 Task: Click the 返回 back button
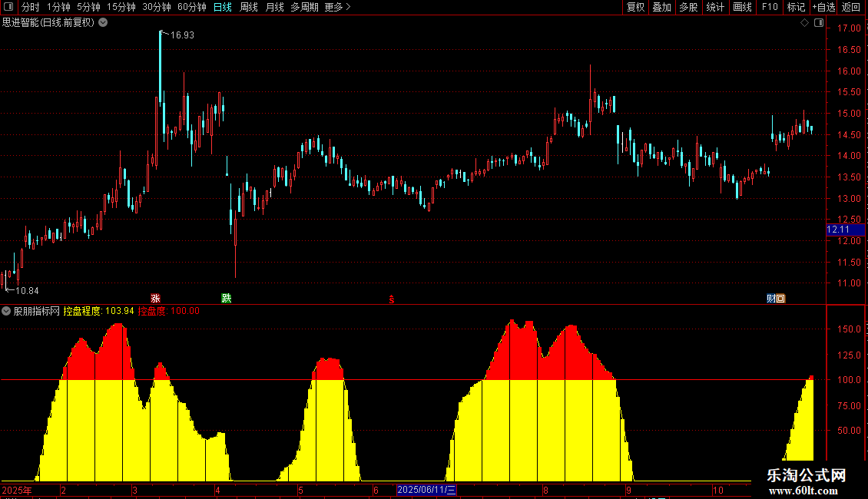pos(851,7)
